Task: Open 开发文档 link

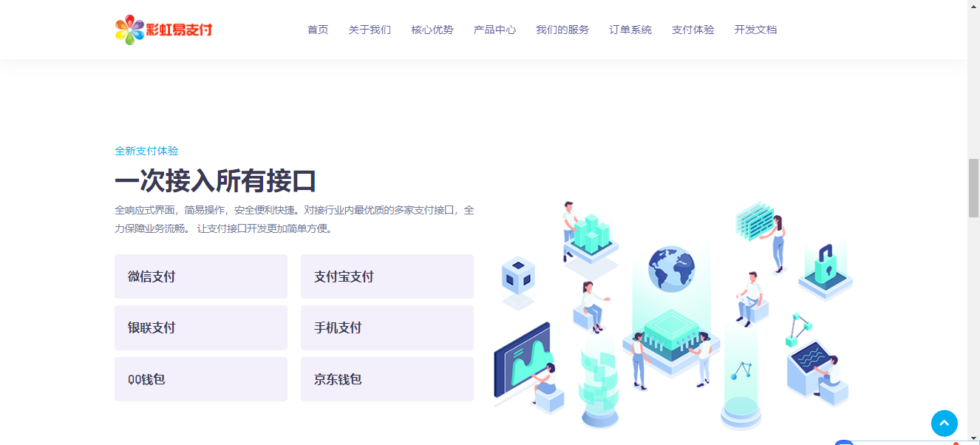Action: [755, 30]
